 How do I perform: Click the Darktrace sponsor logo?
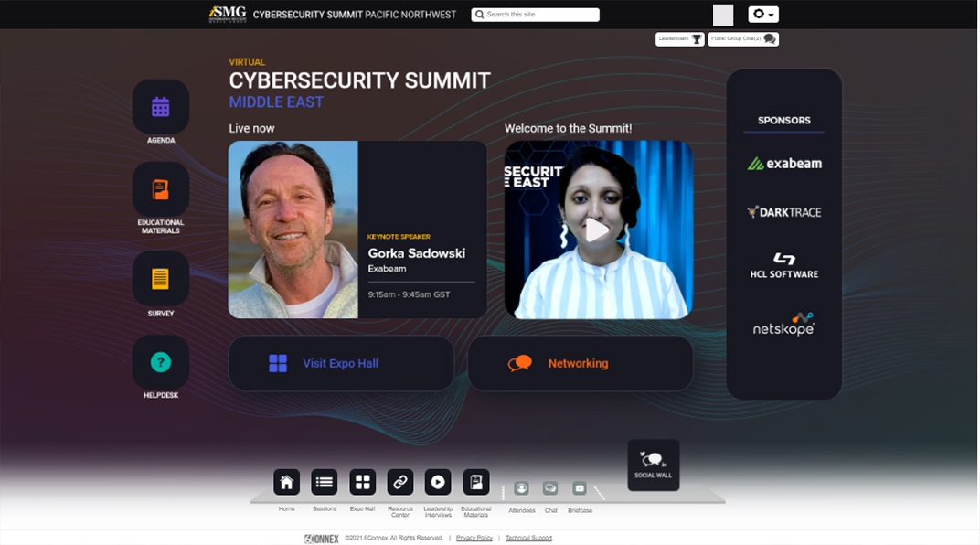coord(784,212)
